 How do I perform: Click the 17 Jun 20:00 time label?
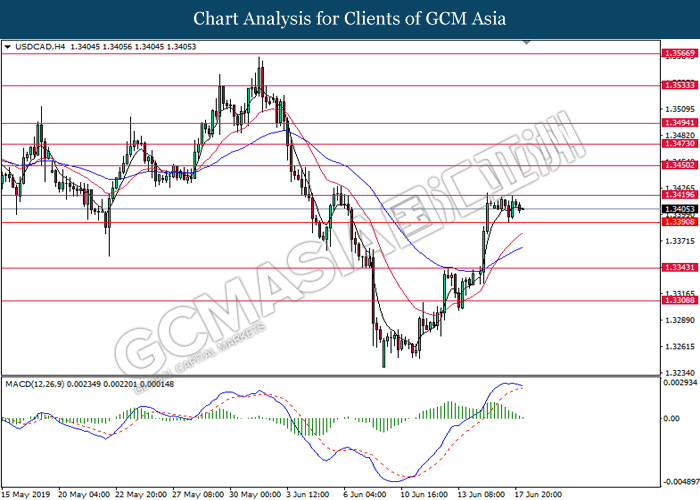tap(538, 495)
